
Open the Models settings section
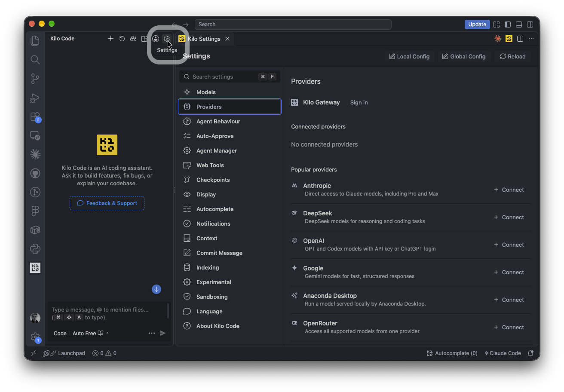point(230,92)
